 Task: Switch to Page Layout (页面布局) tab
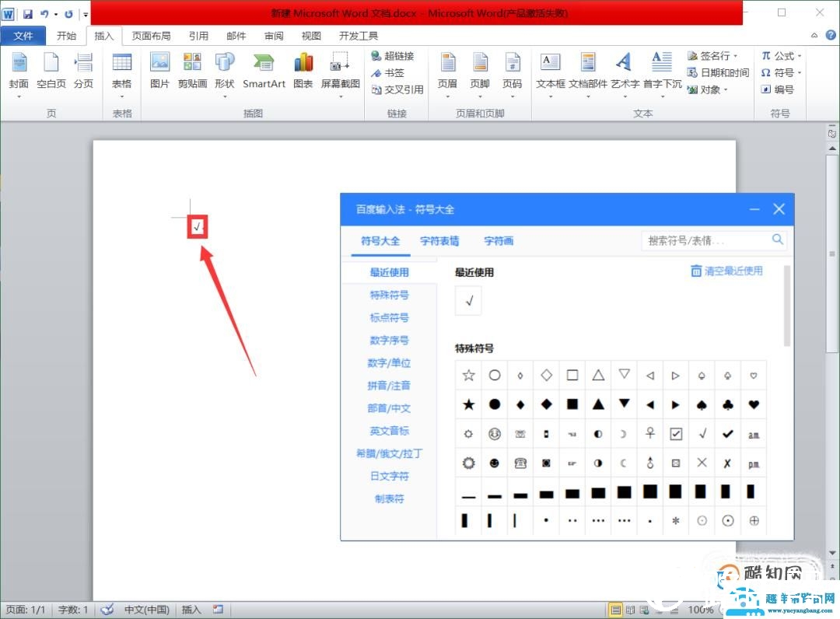click(151, 35)
